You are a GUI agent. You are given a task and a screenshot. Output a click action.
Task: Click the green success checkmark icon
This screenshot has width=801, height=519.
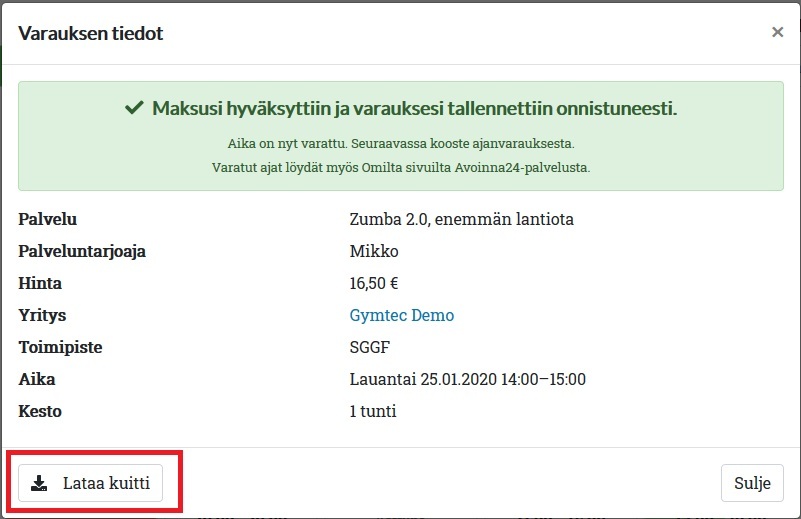pos(134,108)
